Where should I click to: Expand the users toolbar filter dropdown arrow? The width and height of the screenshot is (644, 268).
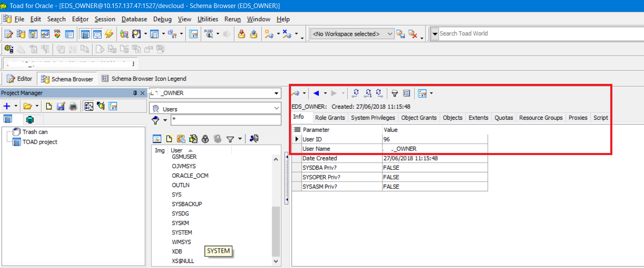240,138
